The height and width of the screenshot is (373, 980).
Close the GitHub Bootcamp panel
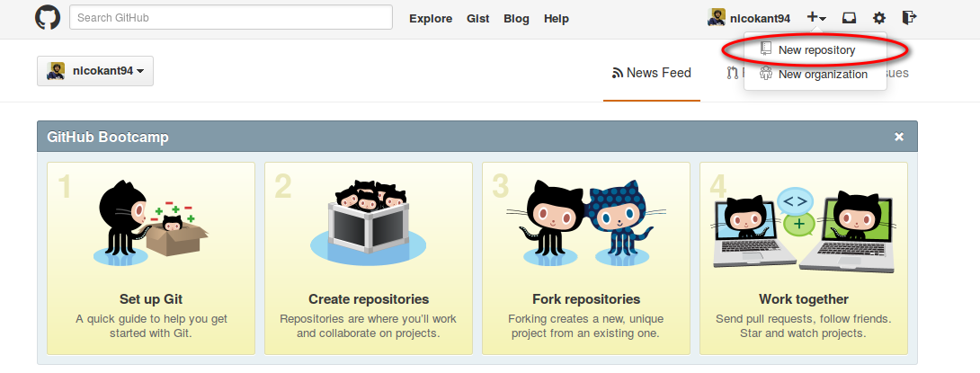click(x=899, y=137)
